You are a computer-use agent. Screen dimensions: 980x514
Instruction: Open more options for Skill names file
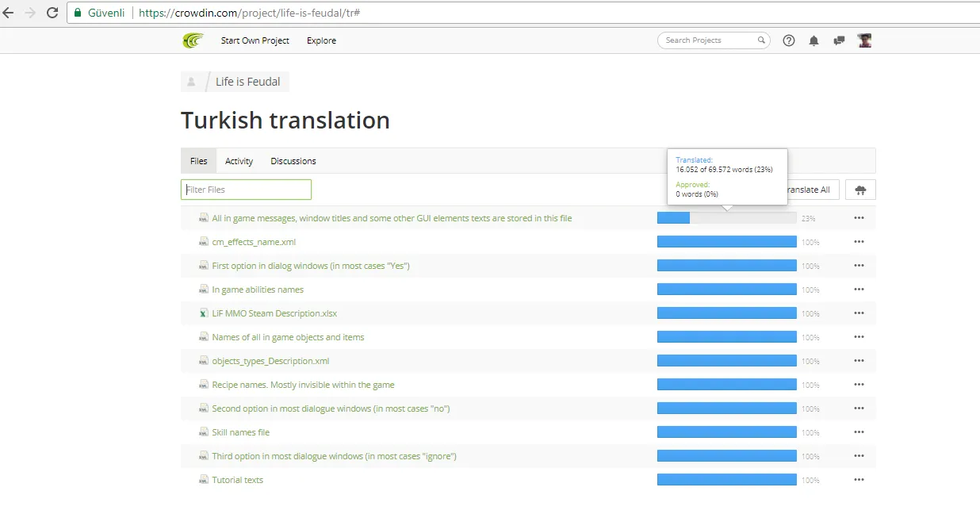pyautogui.click(x=859, y=432)
